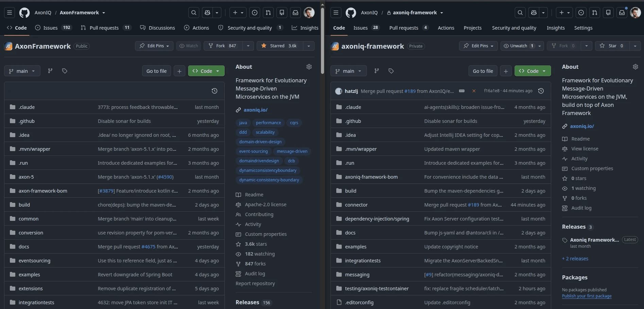Open .editorconfig file in right repo
Screen dimensions: 644x309
(x=359, y=303)
